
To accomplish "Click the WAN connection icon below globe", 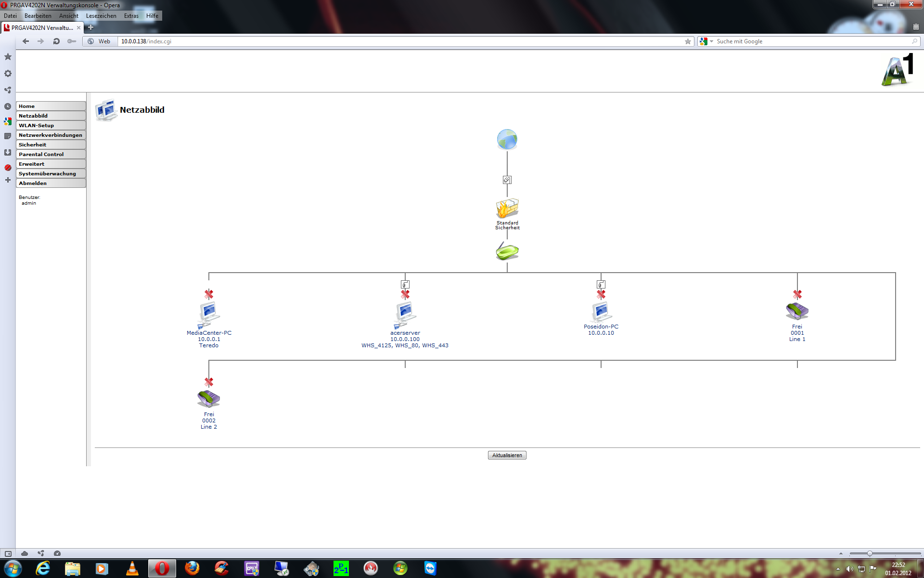I will (507, 180).
